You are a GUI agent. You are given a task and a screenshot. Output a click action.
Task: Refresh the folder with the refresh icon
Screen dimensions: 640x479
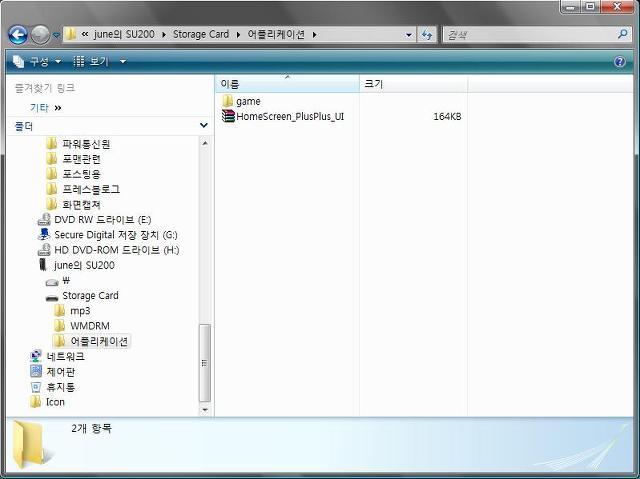[x=427, y=35]
